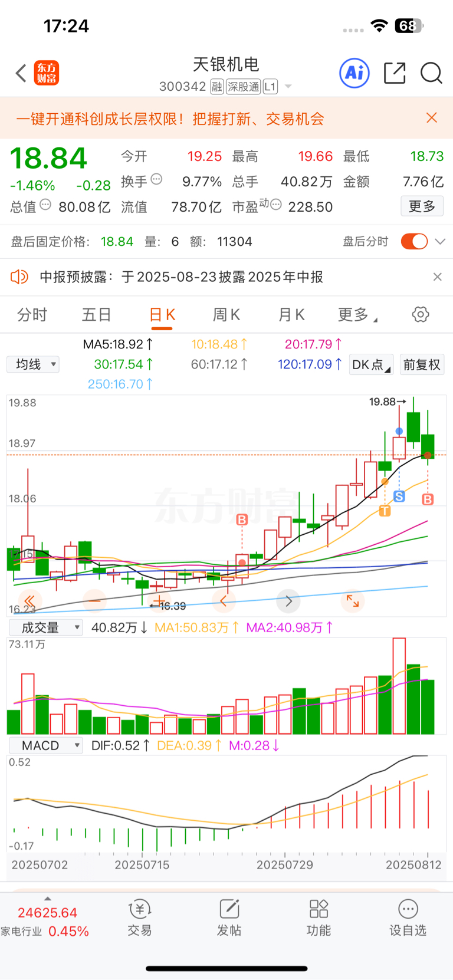Expand the 盘后分时 chevron

(x=440, y=242)
